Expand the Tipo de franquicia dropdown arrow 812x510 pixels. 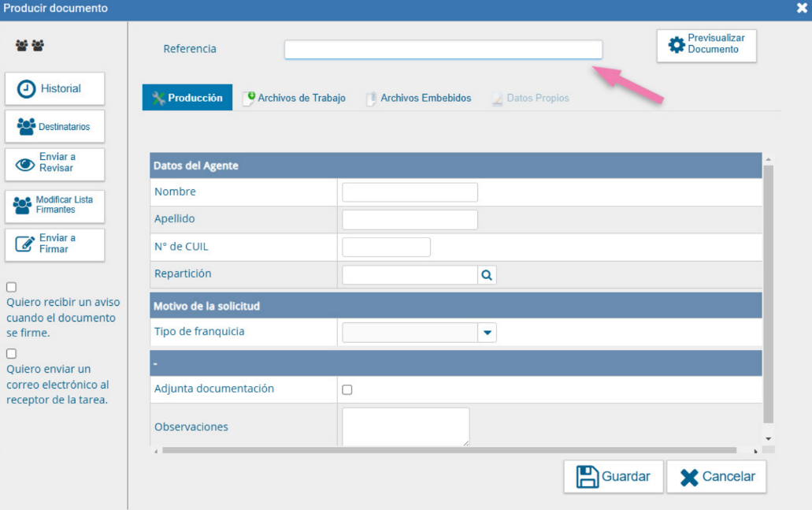488,333
